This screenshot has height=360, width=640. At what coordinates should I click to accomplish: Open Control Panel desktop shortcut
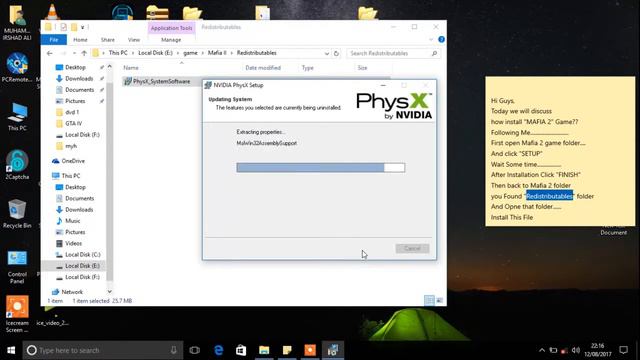tap(17, 266)
